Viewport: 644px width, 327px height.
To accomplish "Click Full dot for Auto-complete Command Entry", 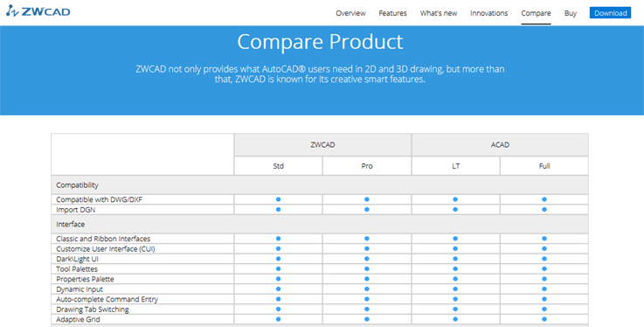I will coord(544,299).
